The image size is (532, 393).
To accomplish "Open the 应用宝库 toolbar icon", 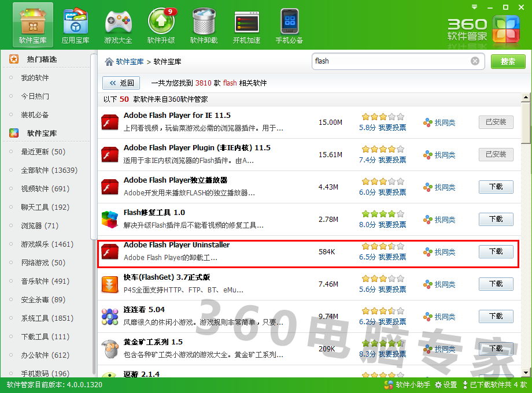I will [x=76, y=25].
